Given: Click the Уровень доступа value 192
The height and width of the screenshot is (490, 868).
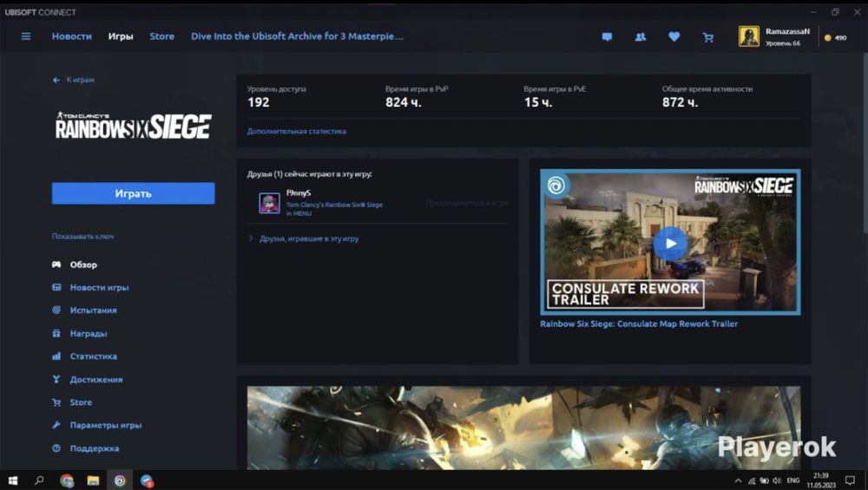Looking at the screenshot, I should (x=258, y=102).
